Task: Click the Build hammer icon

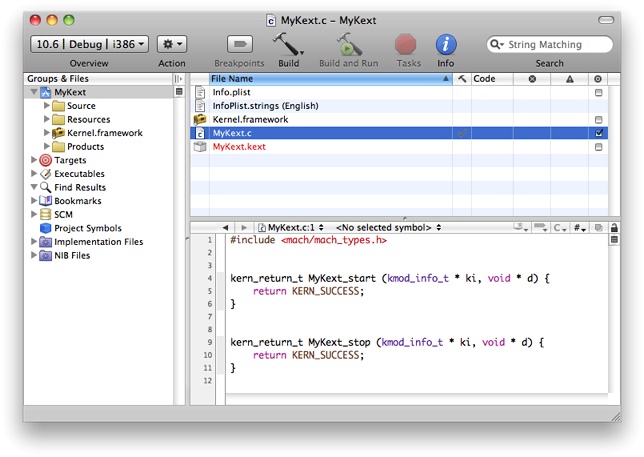Action: (x=288, y=44)
